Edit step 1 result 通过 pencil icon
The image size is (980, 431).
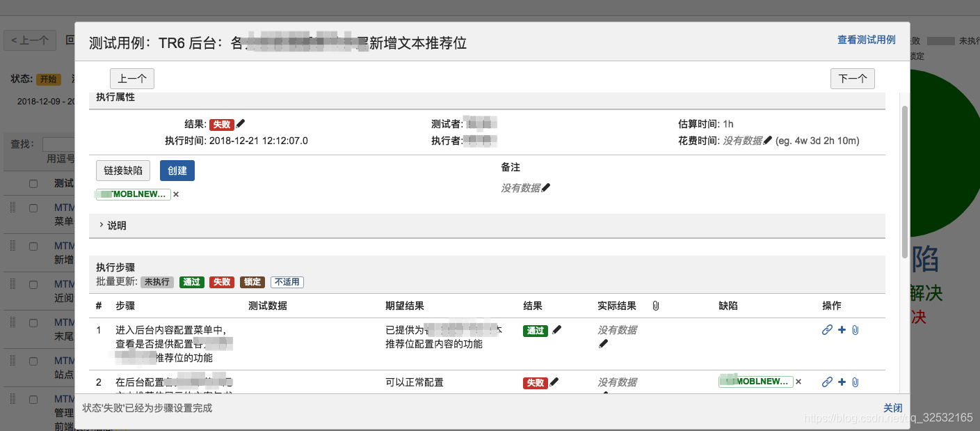556,330
